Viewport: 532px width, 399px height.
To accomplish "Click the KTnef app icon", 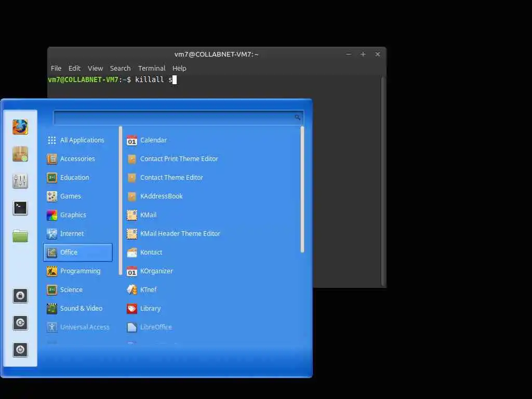I will tap(131, 290).
